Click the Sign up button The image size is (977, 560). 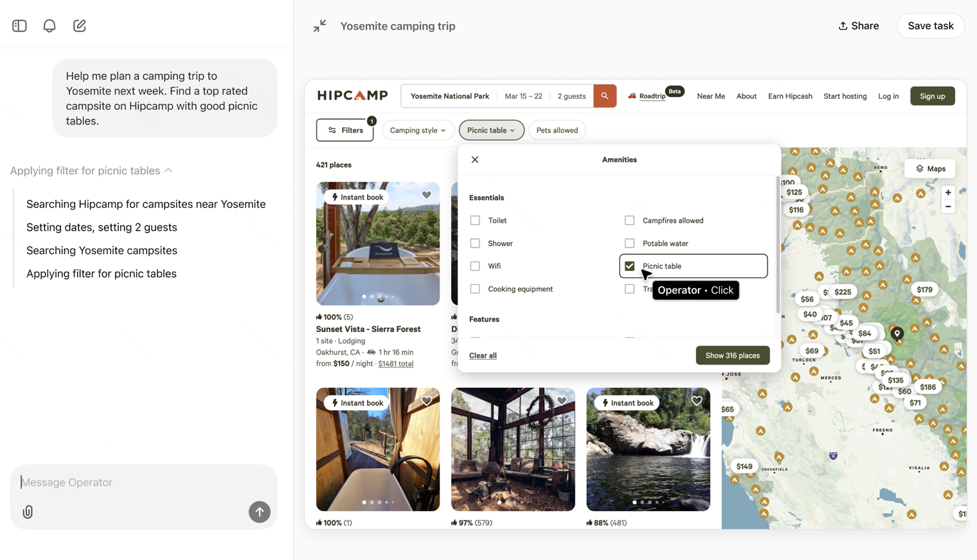[932, 96]
